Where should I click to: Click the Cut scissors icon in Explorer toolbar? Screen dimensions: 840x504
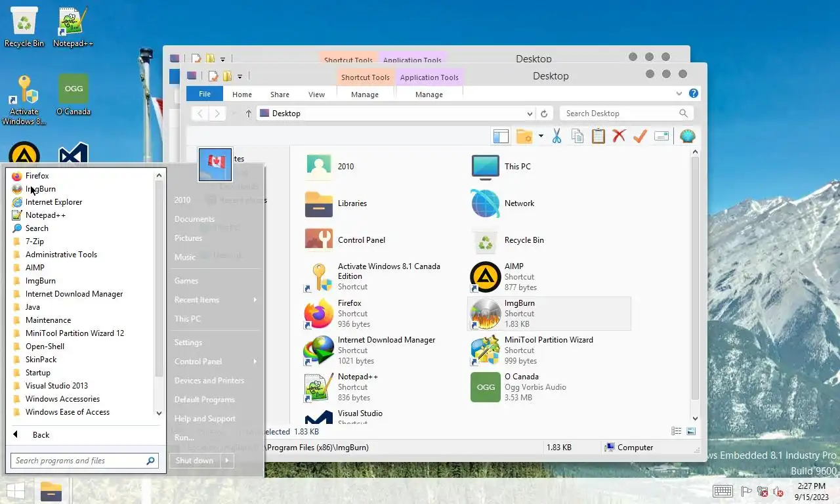pyautogui.click(x=556, y=136)
